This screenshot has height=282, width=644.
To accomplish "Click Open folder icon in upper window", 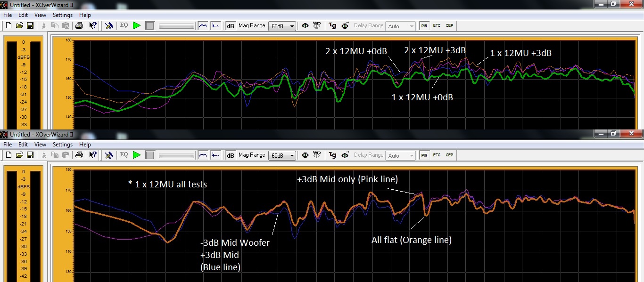I will [x=19, y=25].
